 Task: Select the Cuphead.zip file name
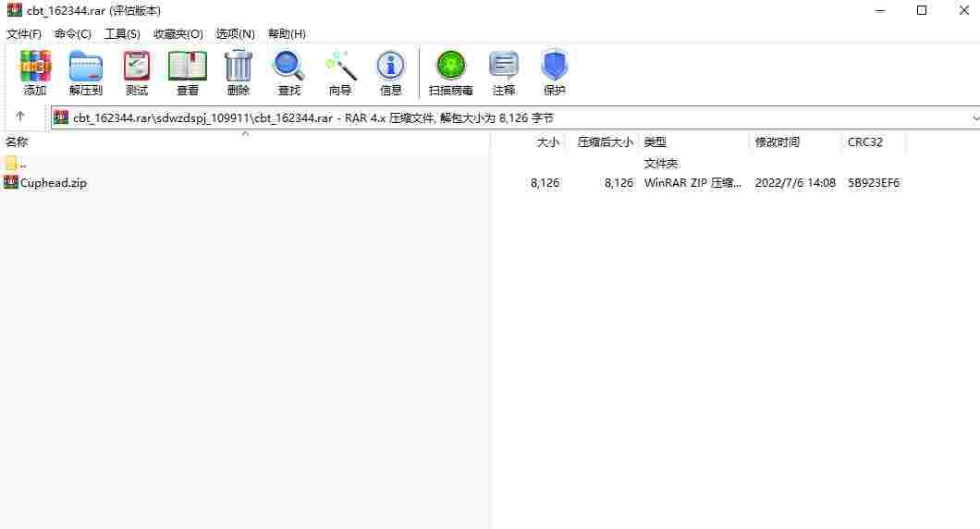[54, 182]
